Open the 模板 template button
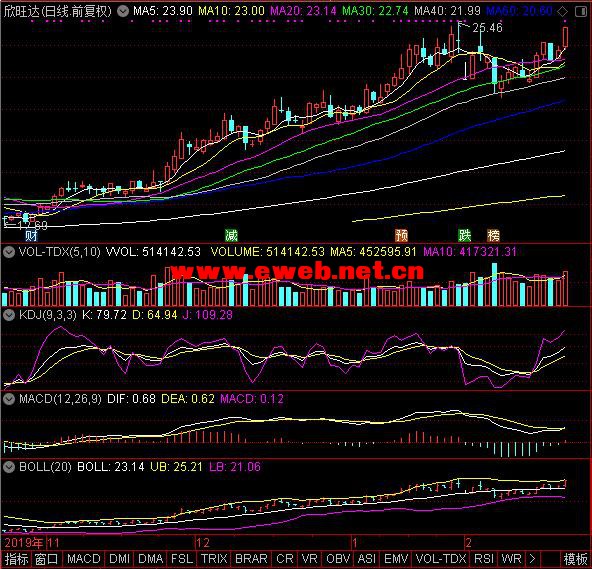The image size is (592, 569). click(x=575, y=559)
